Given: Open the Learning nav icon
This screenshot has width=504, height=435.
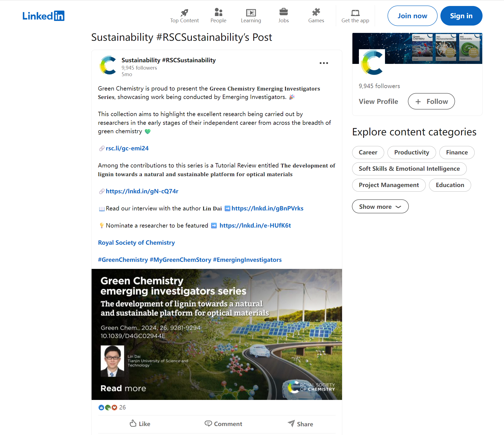Looking at the screenshot, I should 251,13.
